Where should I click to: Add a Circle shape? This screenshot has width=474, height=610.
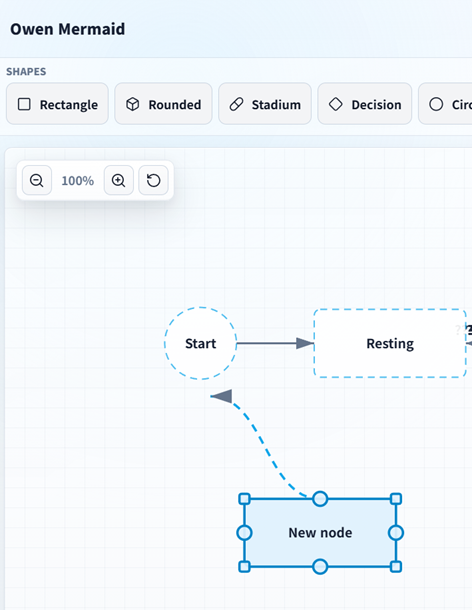click(446, 104)
